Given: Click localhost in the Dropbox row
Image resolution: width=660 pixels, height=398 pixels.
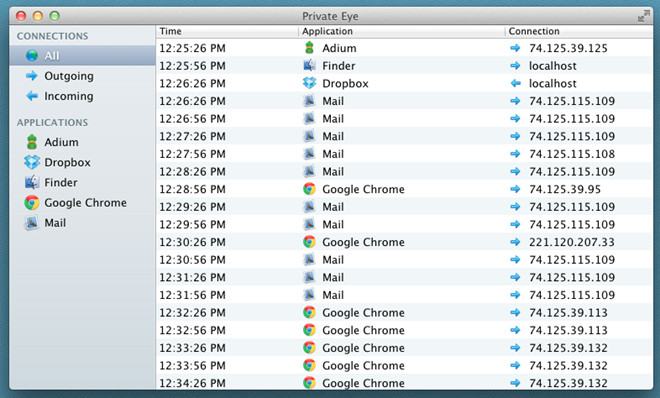Looking at the screenshot, I should (x=553, y=83).
